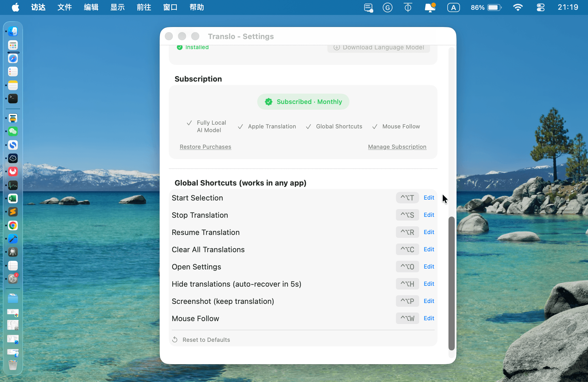The height and width of the screenshot is (382, 588).
Task: Open the 编辑 menu
Action: [91, 7]
